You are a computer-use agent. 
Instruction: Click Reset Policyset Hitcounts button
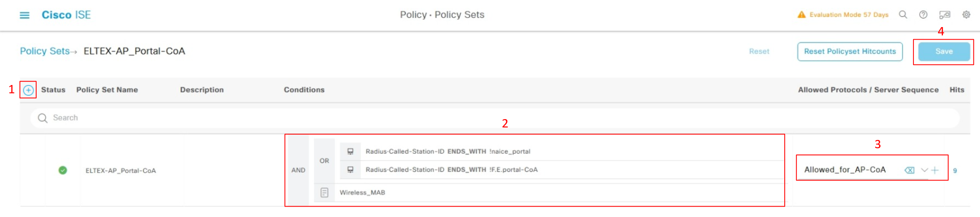coord(849,51)
